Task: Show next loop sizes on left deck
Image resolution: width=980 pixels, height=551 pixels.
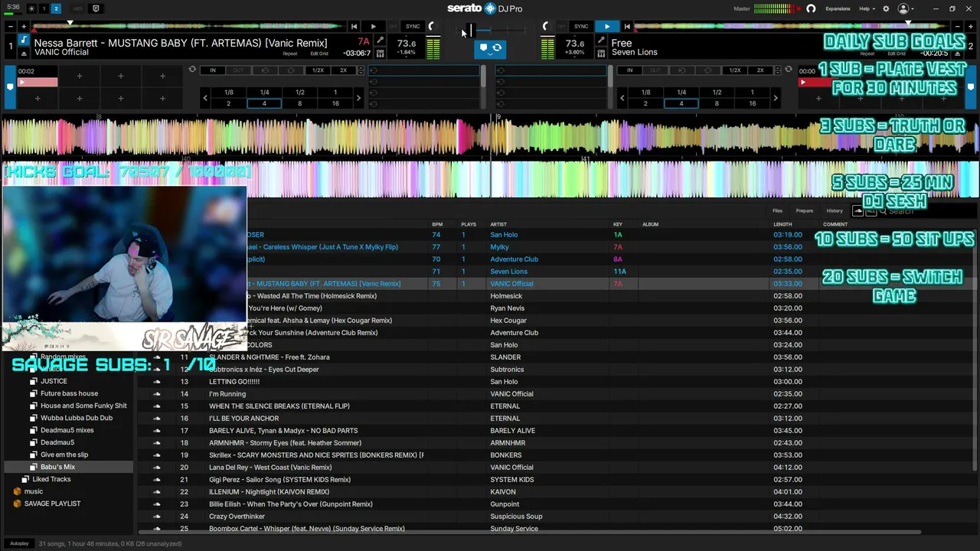Action: tap(358, 98)
